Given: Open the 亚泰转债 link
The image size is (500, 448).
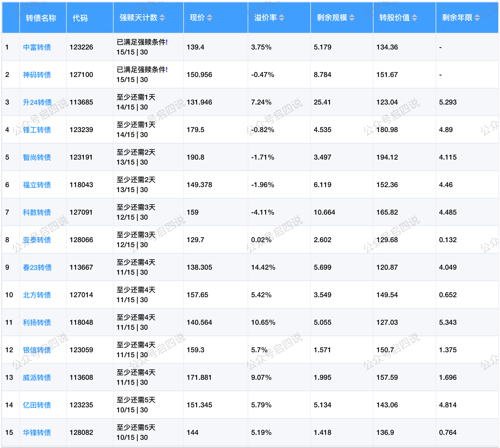Looking at the screenshot, I should [x=37, y=240].
